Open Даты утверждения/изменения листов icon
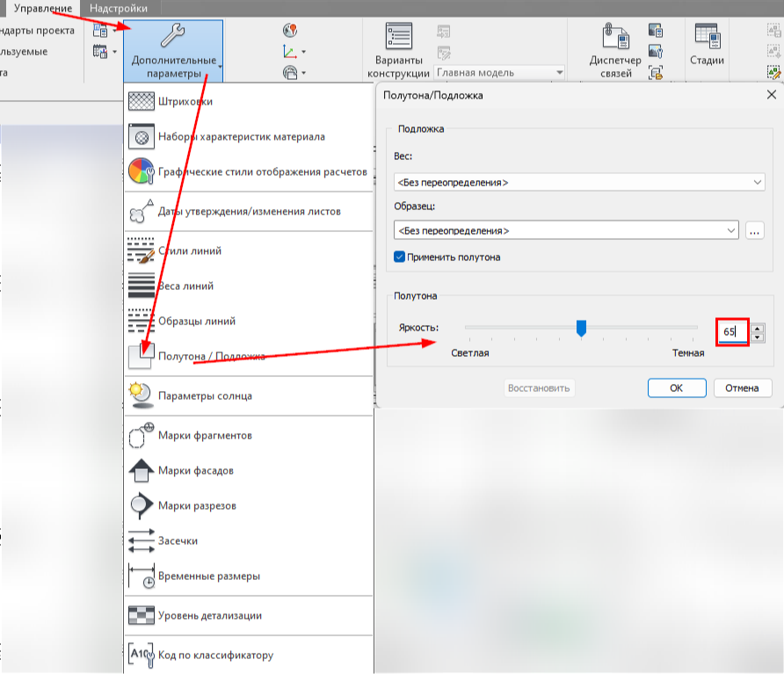The width and height of the screenshot is (784, 674). click(142, 211)
